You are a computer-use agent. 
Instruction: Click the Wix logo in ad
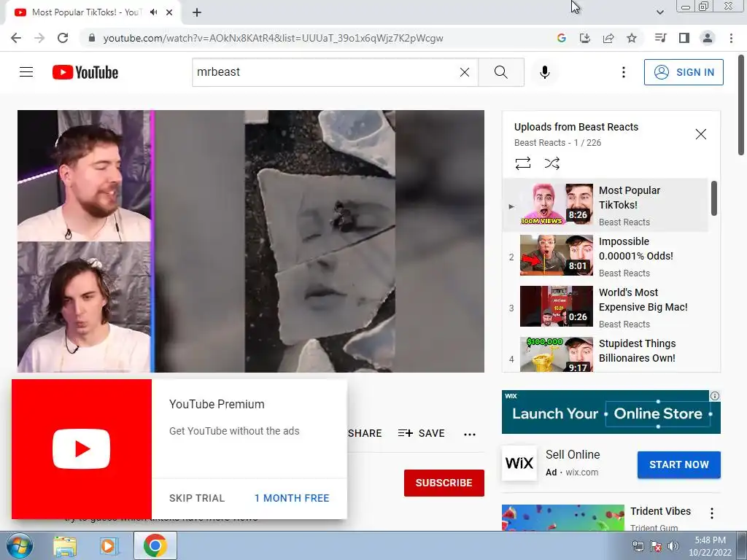click(519, 463)
